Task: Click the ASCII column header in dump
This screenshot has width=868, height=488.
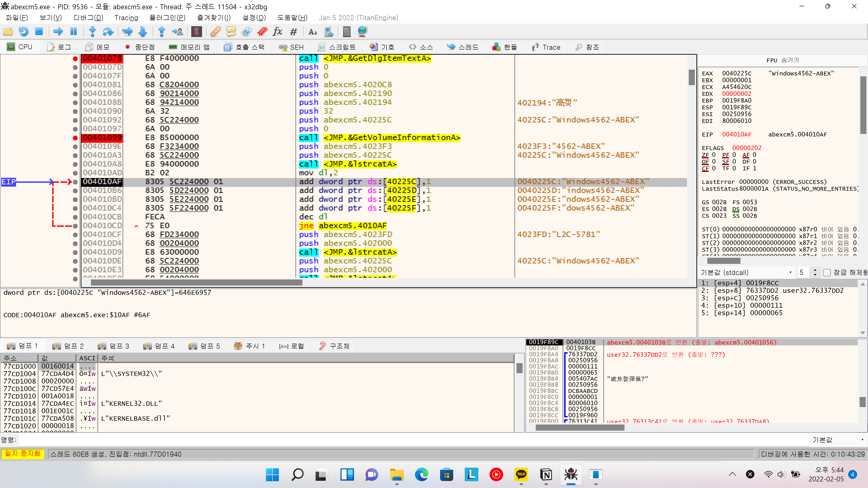Action: tap(87, 358)
